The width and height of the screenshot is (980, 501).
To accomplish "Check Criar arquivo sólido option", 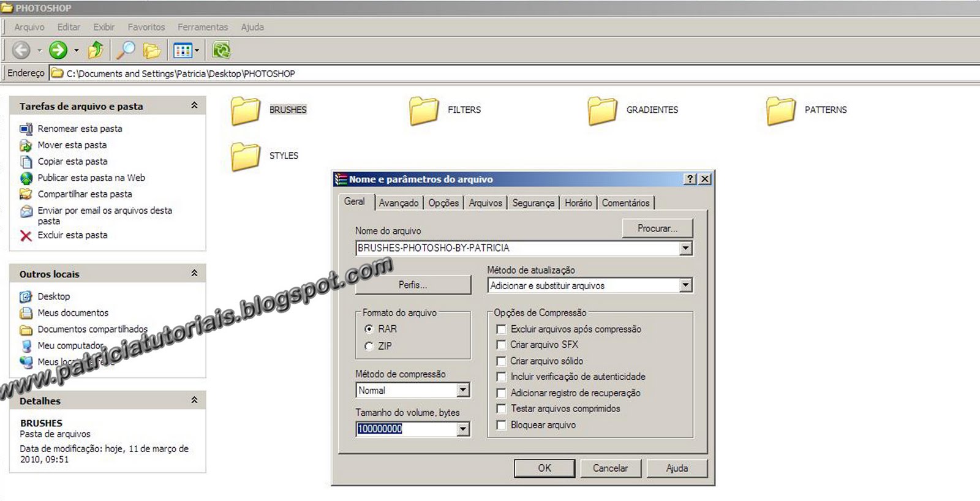I will (501, 361).
